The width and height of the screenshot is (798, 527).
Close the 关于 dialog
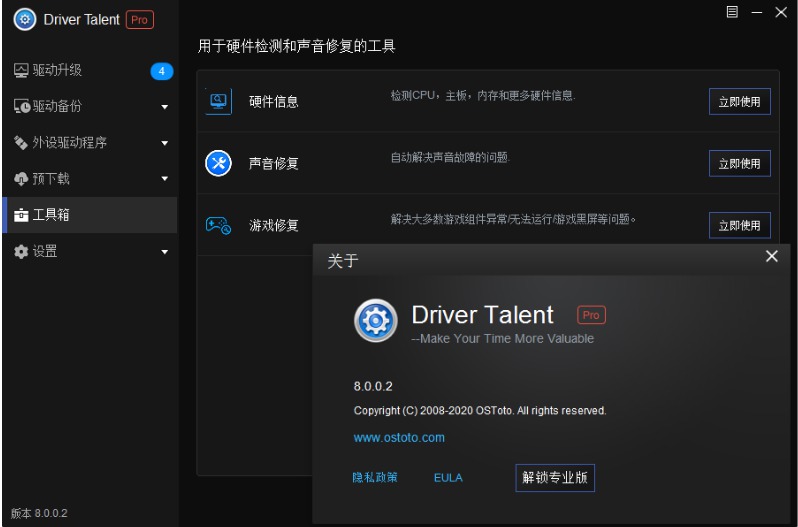pyautogui.click(x=772, y=256)
